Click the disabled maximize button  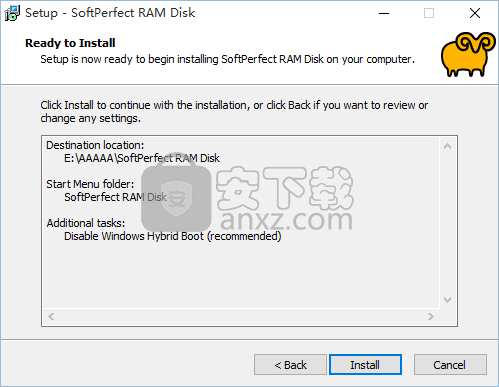(x=429, y=13)
